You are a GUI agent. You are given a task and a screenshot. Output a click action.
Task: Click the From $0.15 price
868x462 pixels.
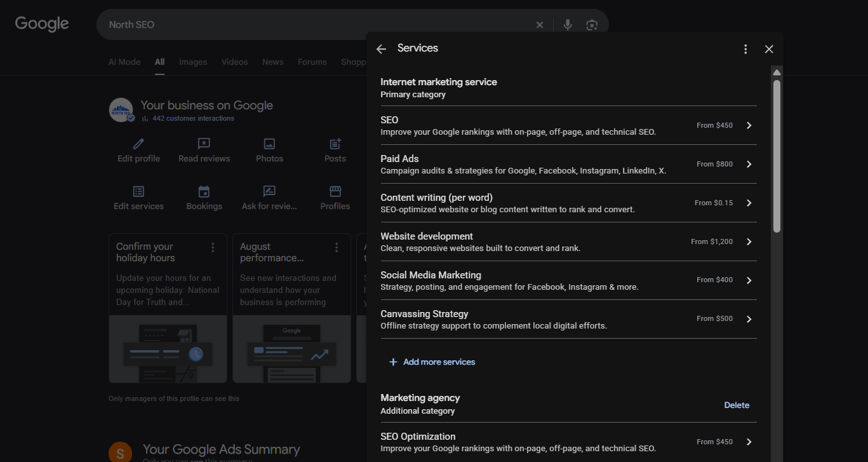(x=714, y=203)
